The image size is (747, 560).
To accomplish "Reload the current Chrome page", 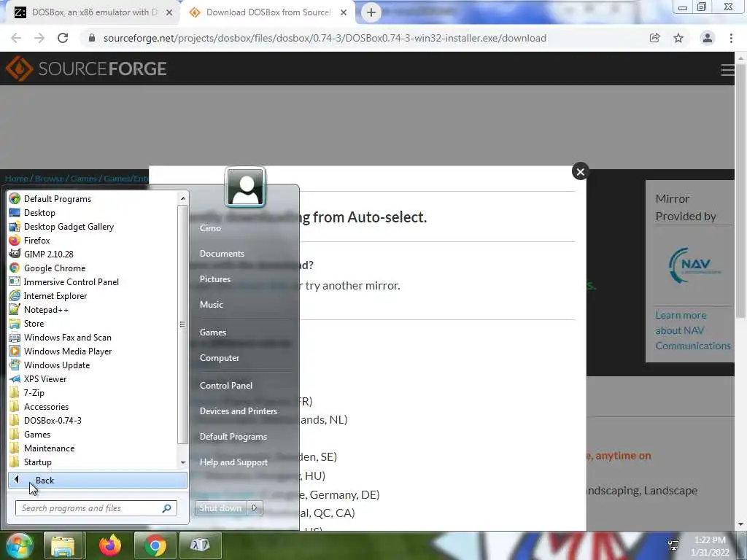I will (x=63, y=38).
